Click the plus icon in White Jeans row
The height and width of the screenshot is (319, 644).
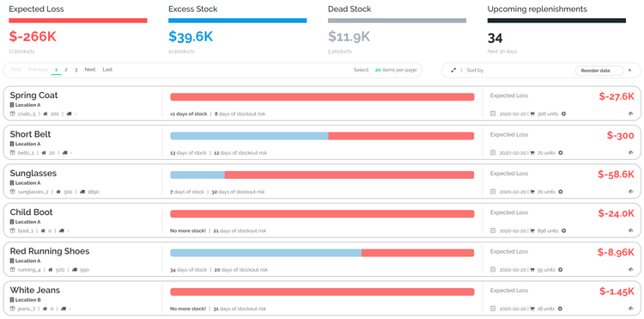pos(560,309)
